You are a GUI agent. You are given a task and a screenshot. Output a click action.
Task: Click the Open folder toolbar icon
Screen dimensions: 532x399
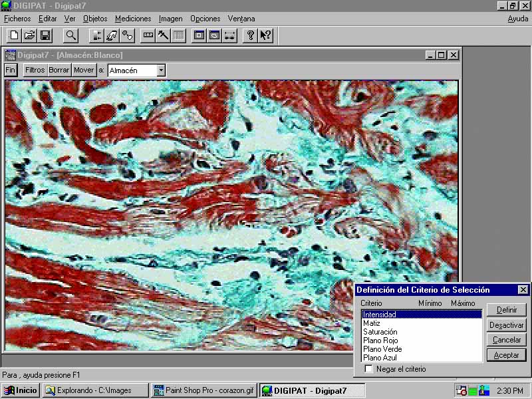[x=29, y=35]
